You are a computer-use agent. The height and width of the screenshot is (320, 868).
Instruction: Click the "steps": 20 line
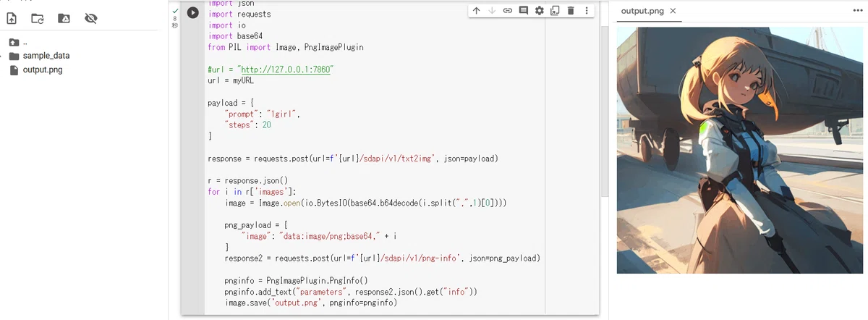[248, 125]
